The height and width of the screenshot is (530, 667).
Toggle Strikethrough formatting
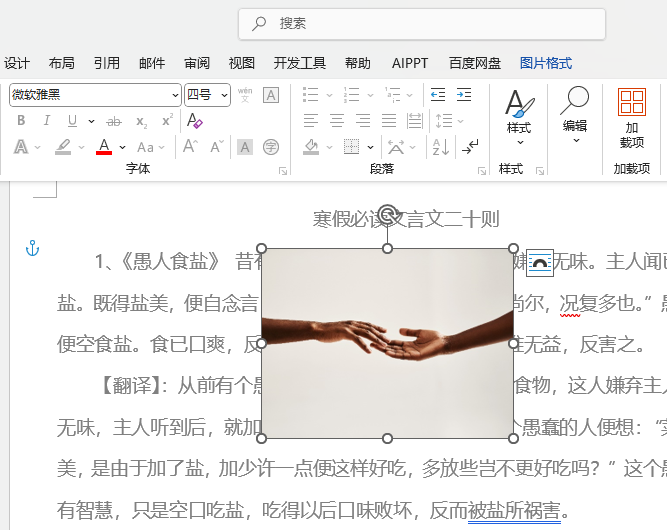(x=114, y=122)
